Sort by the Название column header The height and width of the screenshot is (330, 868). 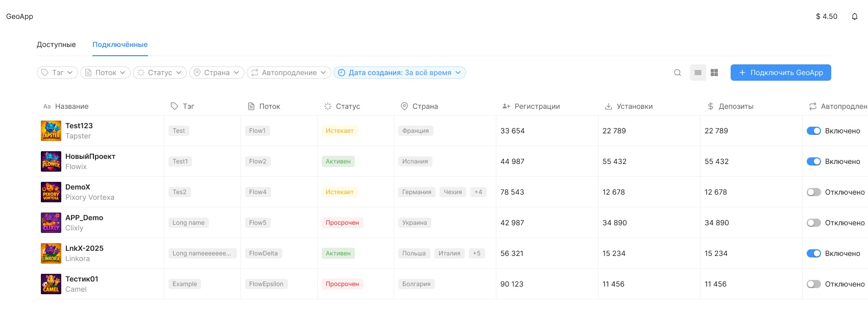pos(71,106)
